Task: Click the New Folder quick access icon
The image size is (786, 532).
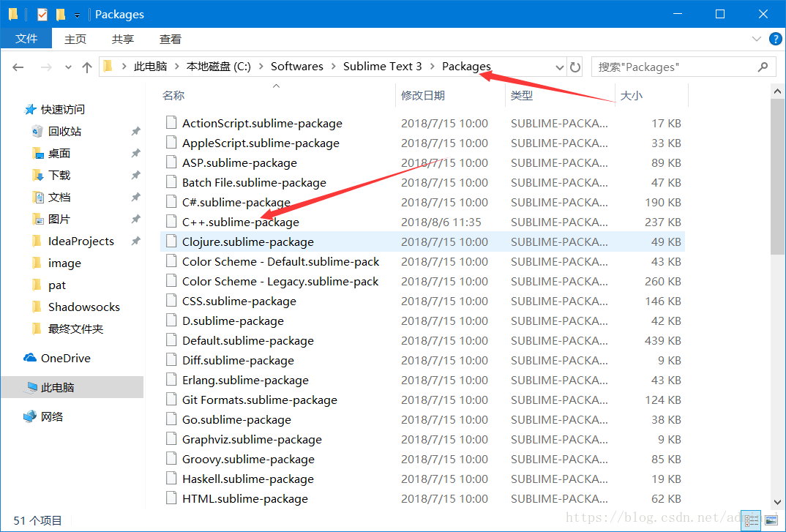Action: [61, 15]
